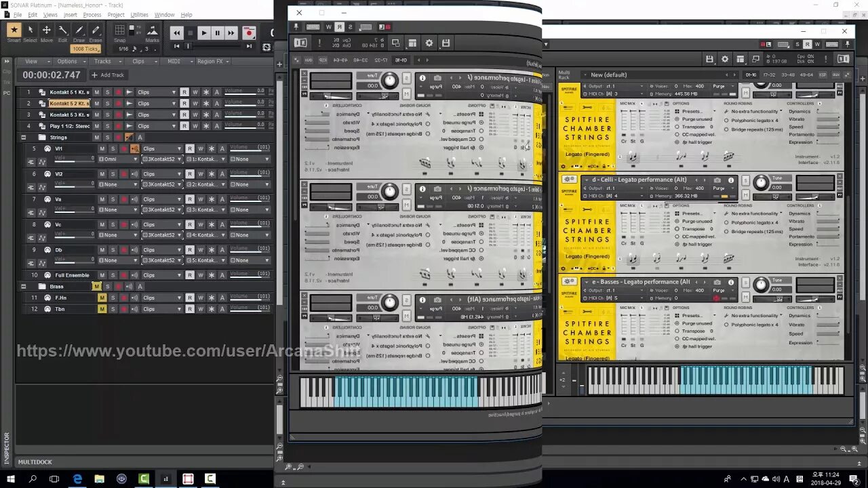This screenshot has height=488, width=868.
Task: Unmute the Tbn track
Action: [102, 309]
